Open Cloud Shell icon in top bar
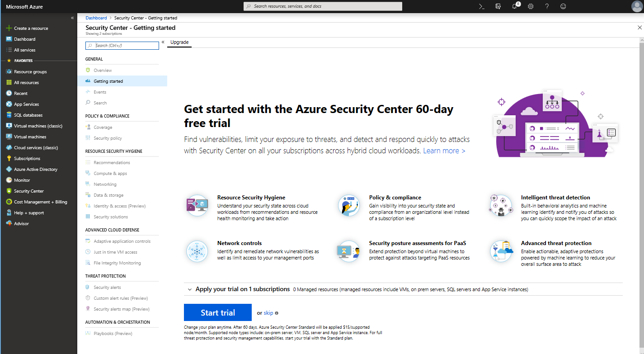The width and height of the screenshot is (644, 354). (x=482, y=6)
